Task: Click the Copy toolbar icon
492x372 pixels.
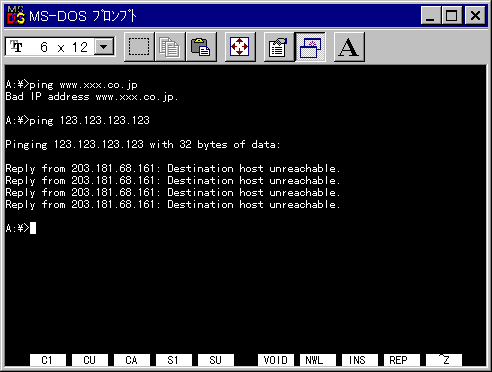Action: point(170,47)
